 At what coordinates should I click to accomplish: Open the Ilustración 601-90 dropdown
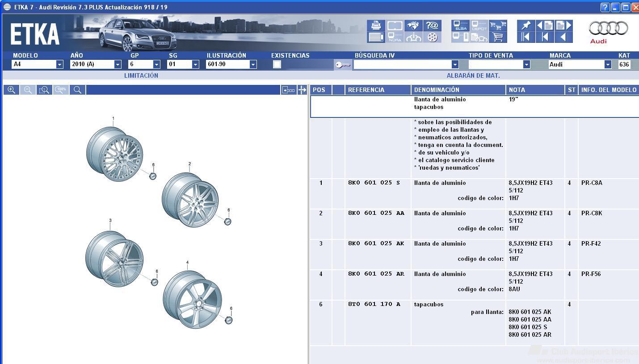253,64
